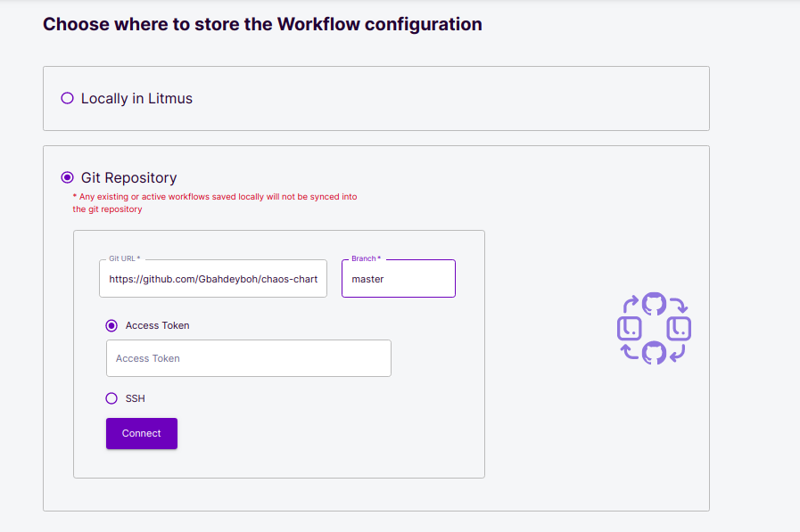Click the lower GitHub octocat icon in the illustration
The image size is (800, 532).
tap(654, 353)
